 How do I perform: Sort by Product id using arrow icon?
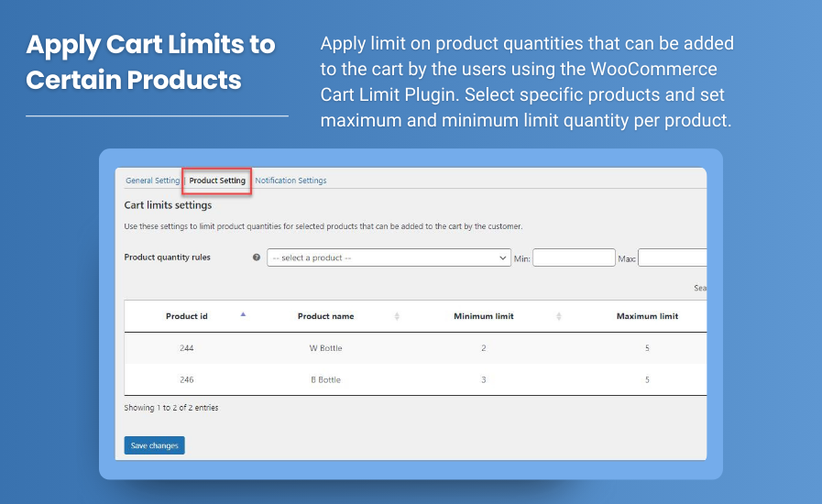click(243, 314)
